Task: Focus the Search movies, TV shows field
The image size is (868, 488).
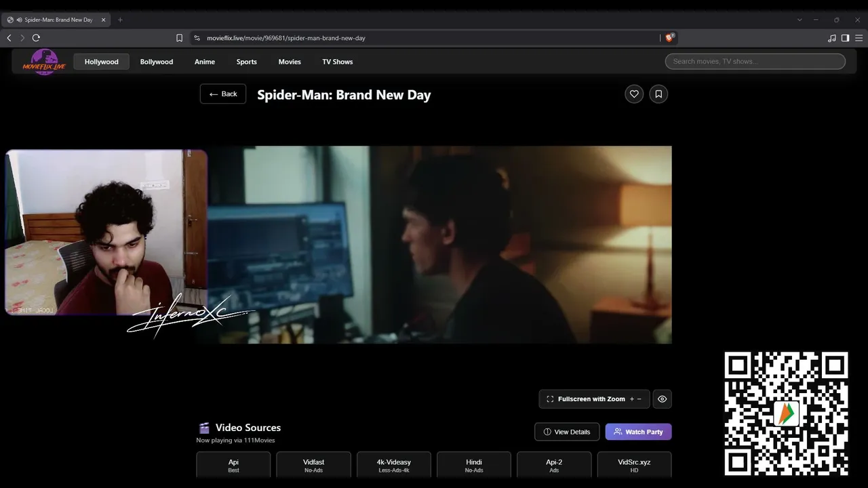Action: [x=755, y=62]
